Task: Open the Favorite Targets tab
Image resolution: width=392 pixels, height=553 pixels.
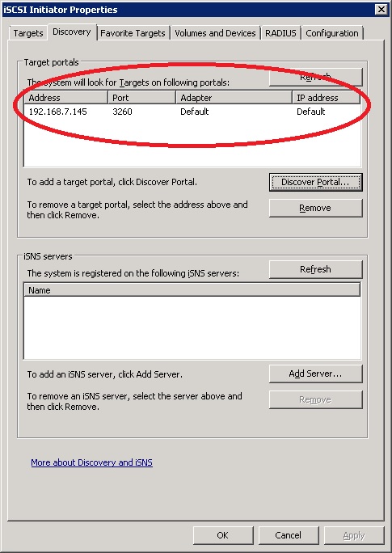Action: [x=133, y=33]
